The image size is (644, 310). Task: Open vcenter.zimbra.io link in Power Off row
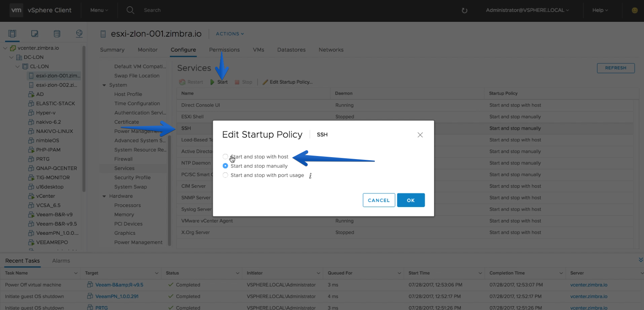point(589,285)
